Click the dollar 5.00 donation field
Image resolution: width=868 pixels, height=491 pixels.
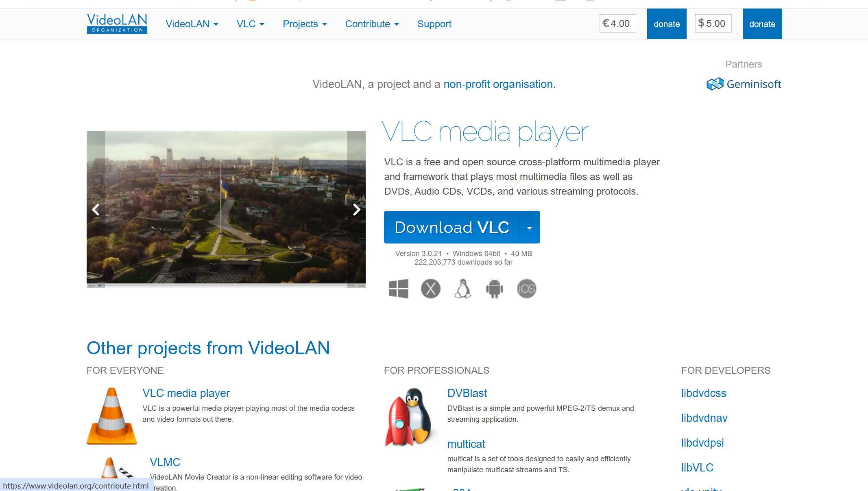pos(713,24)
